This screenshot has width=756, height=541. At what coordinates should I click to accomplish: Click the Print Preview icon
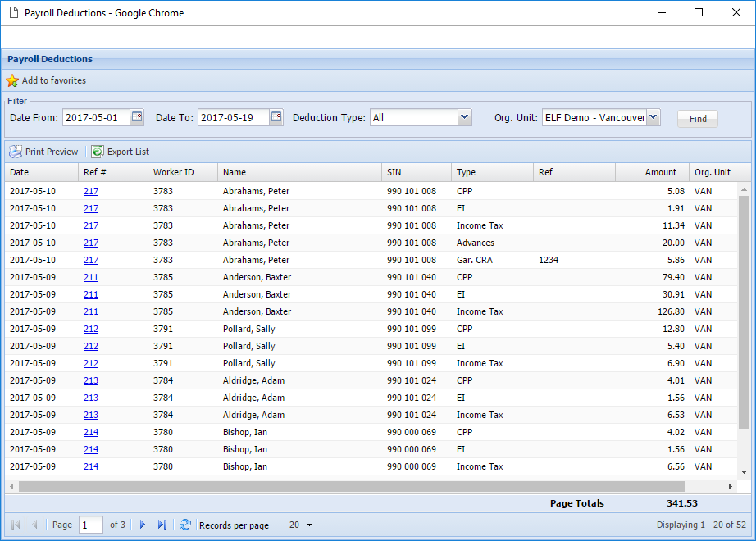pos(16,152)
